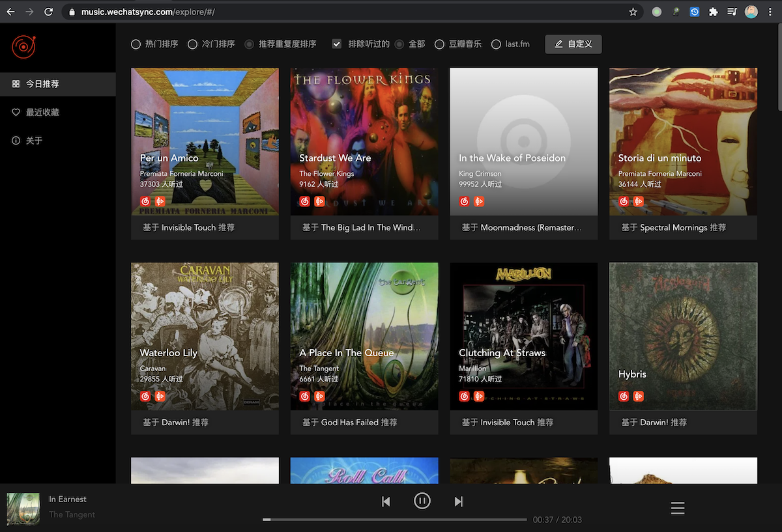The width and height of the screenshot is (782, 532).
Task: Uncheck the 排除听过的 checkbox
Action: 337,44
